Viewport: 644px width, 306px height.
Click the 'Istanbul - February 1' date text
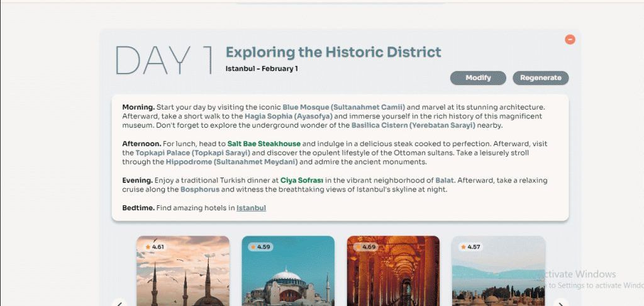coord(262,69)
